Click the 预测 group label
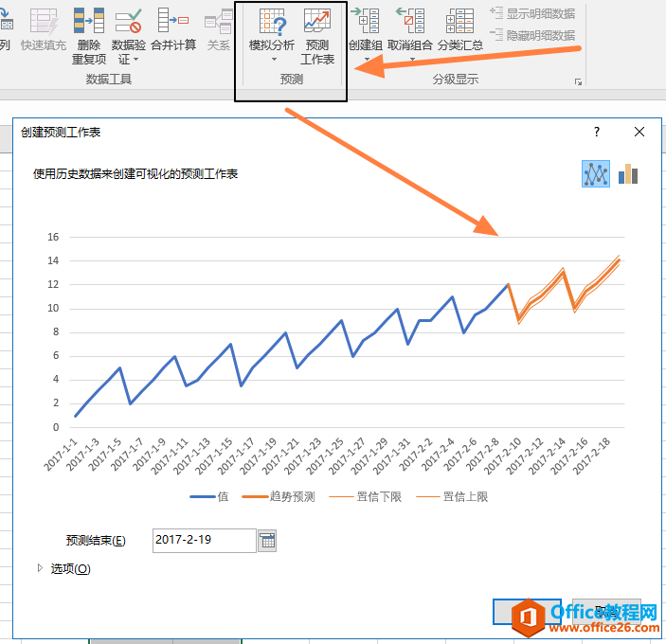 [x=292, y=79]
